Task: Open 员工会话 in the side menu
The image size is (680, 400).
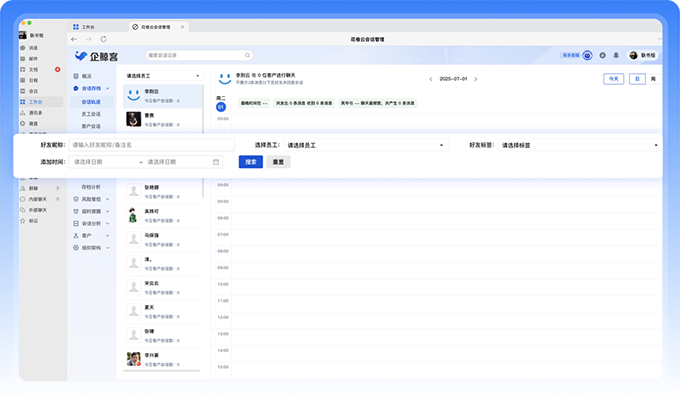Action: [x=90, y=114]
